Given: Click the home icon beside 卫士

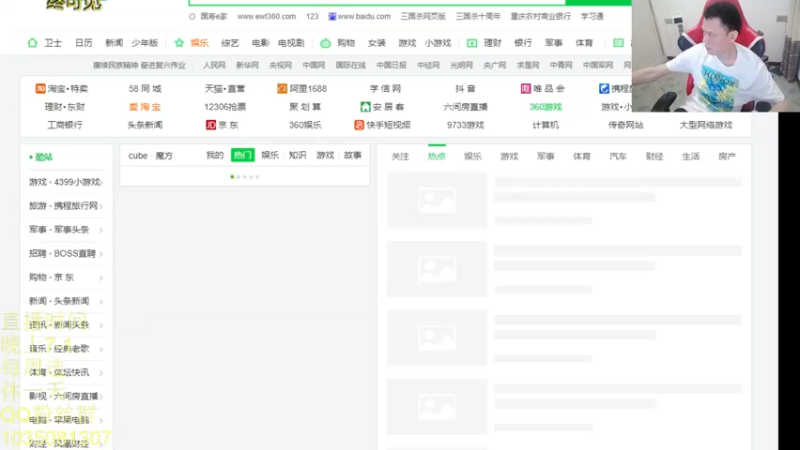Looking at the screenshot, I should pyautogui.click(x=32, y=43).
